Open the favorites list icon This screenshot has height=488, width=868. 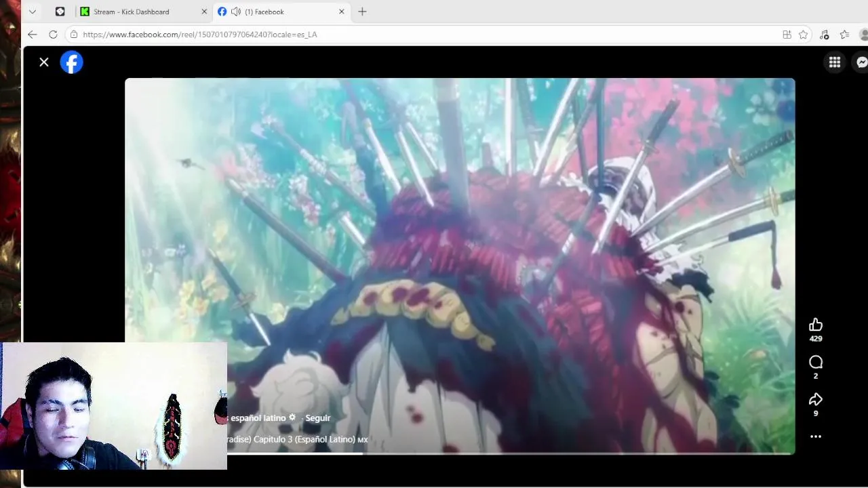[844, 35]
